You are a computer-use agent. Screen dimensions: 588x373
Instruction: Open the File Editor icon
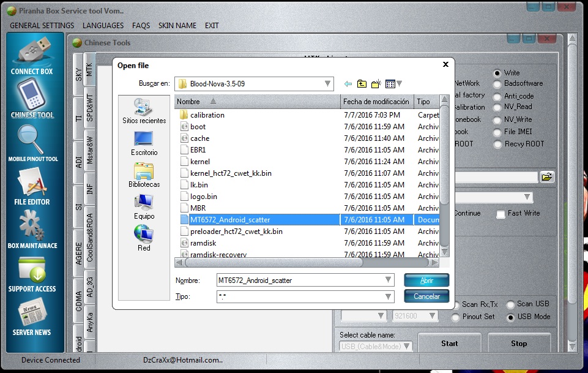[x=32, y=182]
